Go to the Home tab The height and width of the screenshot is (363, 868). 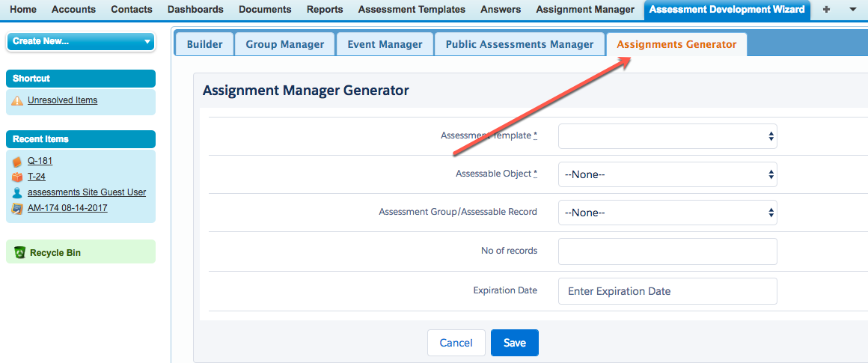coord(24,10)
